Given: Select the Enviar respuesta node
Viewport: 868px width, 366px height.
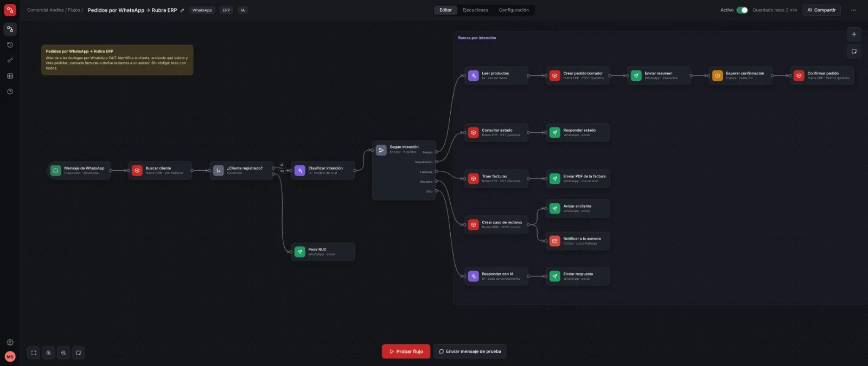Looking at the screenshot, I should pyautogui.click(x=578, y=276).
